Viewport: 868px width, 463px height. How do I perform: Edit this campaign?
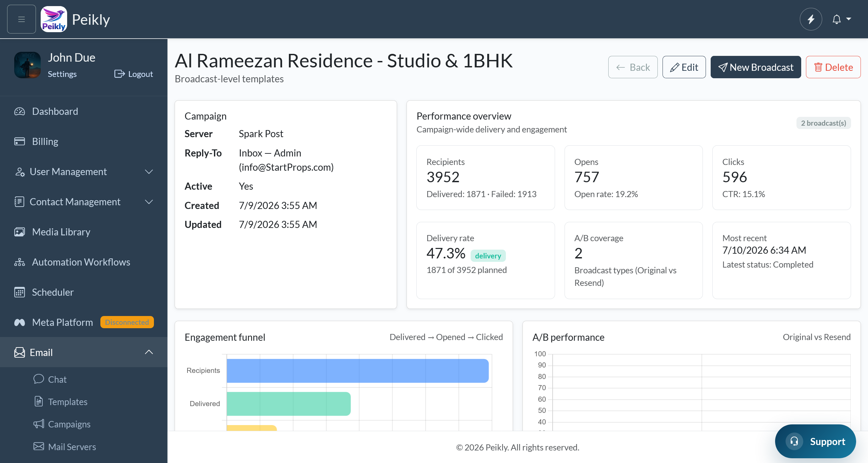[684, 67]
